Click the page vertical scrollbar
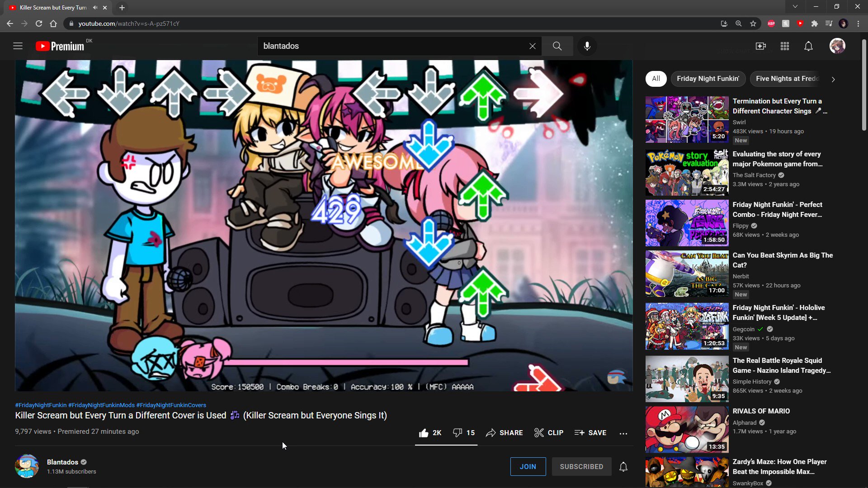Image resolution: width=868 pixels, height=488 pixels. point(864,86)
